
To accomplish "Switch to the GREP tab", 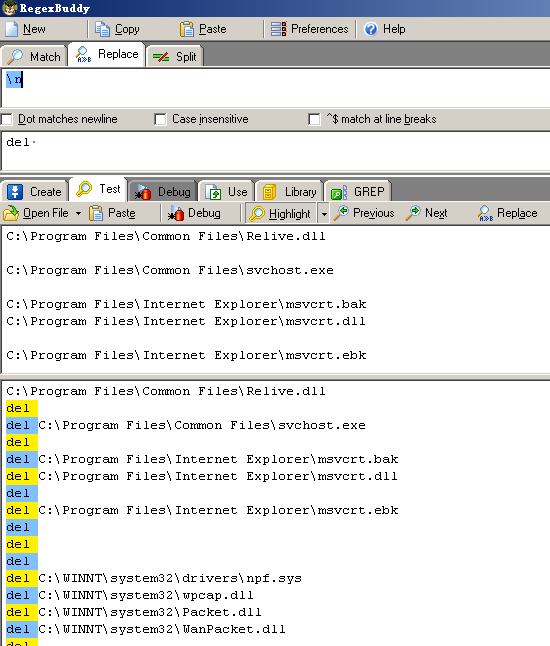I will 358,192.
